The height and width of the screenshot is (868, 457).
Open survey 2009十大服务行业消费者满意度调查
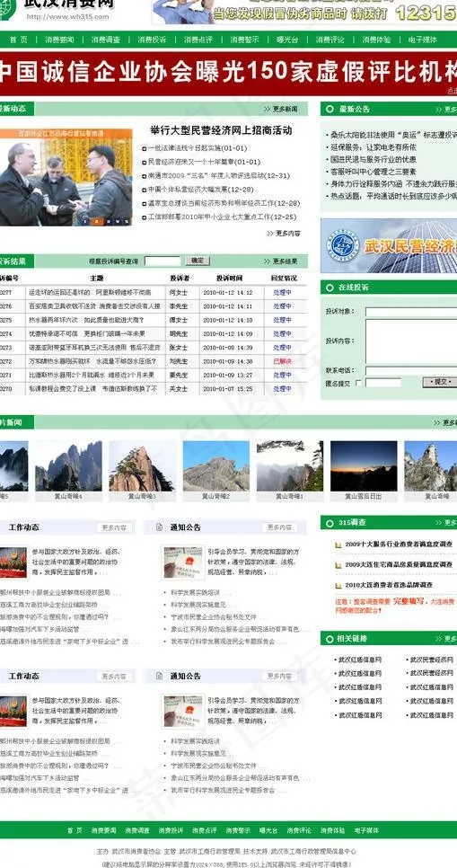pos(399,545)
